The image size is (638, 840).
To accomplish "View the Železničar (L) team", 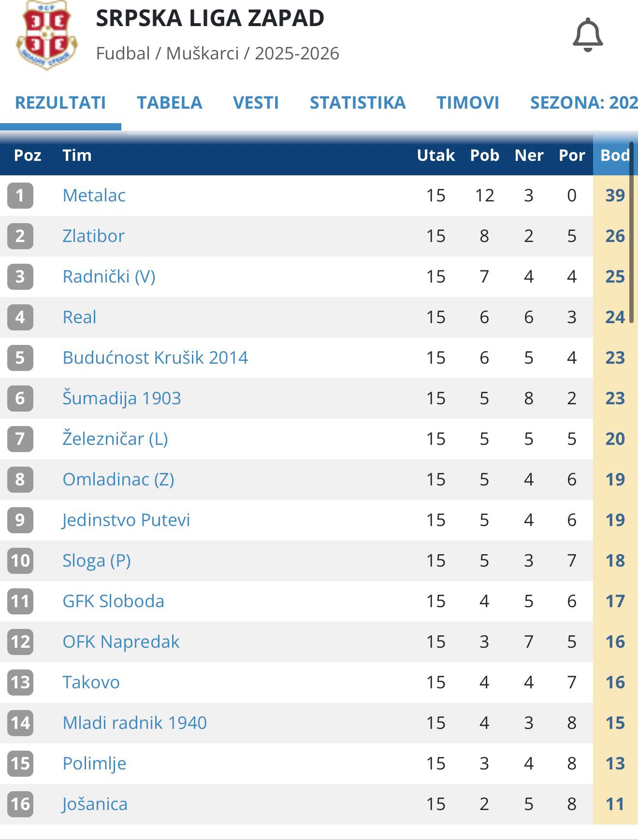I will pos(115,439).
